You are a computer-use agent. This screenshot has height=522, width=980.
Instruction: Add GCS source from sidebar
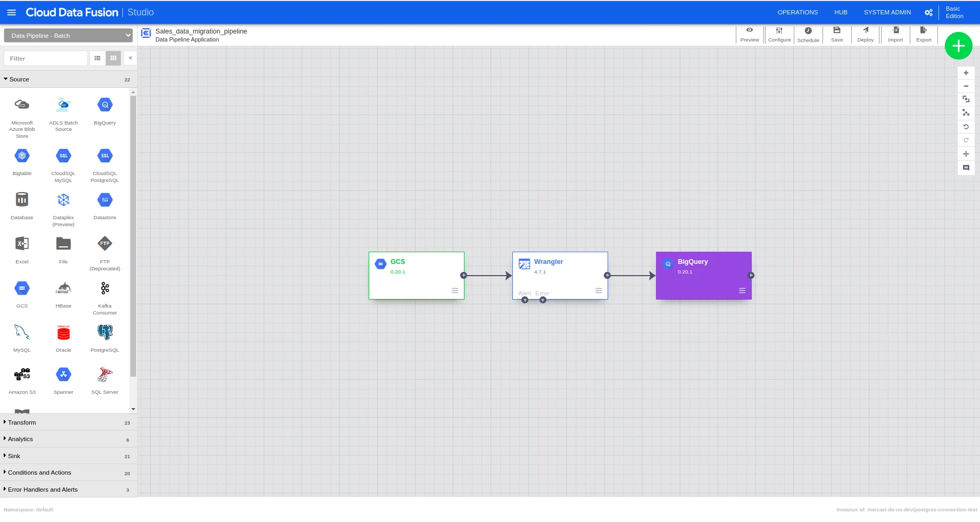[x=22, y=295]
